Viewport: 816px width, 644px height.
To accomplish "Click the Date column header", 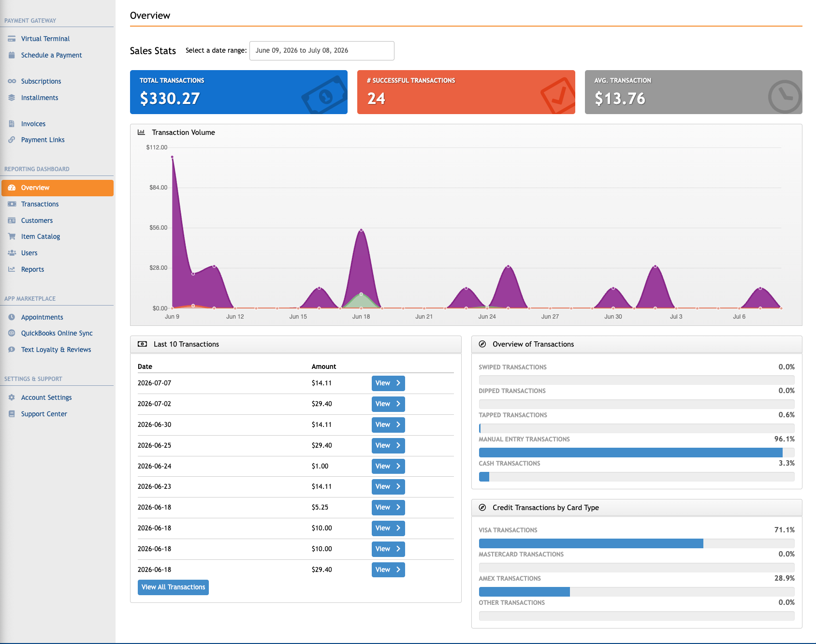I will pyautogui.click(x=145, y=366).
